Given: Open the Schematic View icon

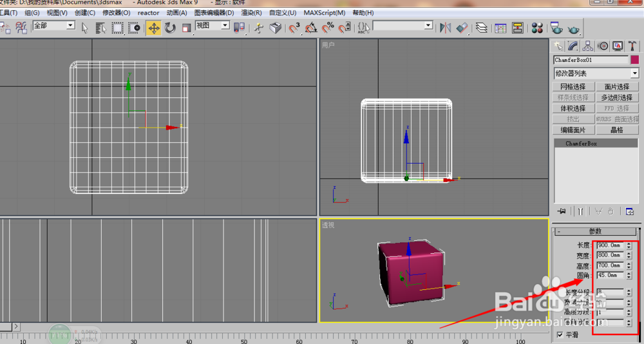Looking at the screenshot, I should (x=518, y=28).
